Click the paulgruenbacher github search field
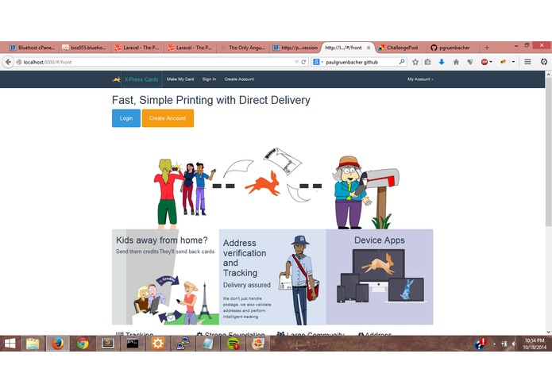The image size is (552, 392). (360, 62)
